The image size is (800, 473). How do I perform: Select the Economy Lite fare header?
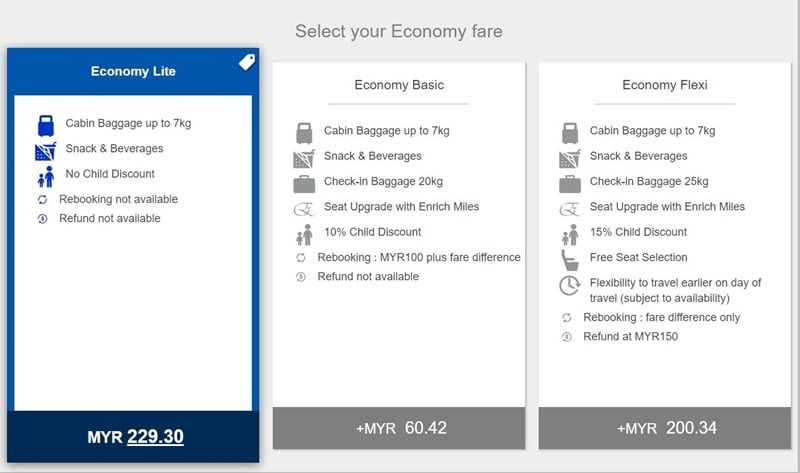pos(133,71)
